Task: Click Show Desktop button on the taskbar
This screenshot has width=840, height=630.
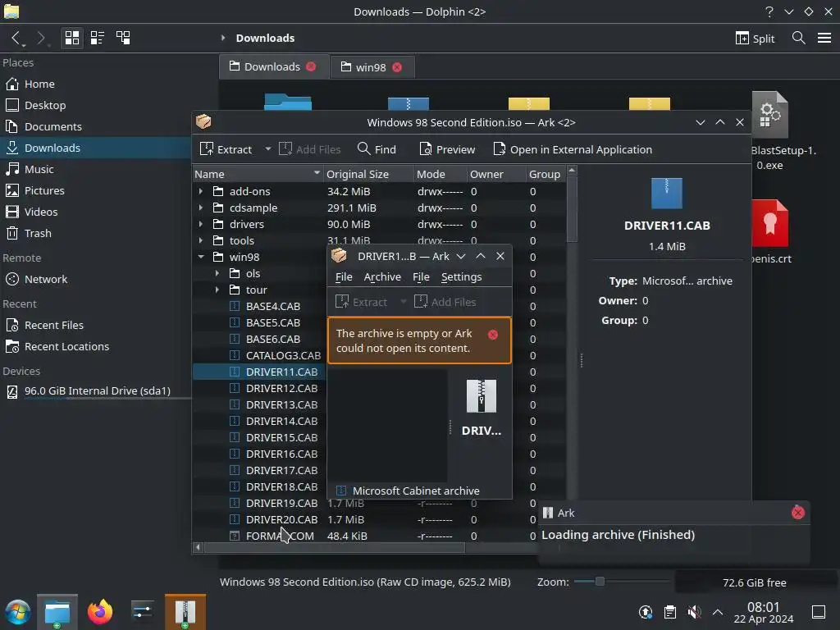Action: click(819, 612)
